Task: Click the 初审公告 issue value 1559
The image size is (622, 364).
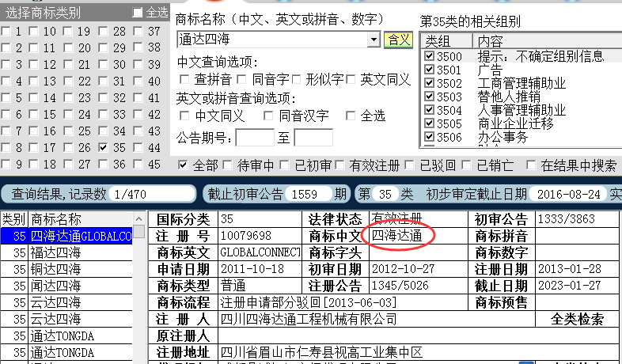Action: [x=308, y=195]
